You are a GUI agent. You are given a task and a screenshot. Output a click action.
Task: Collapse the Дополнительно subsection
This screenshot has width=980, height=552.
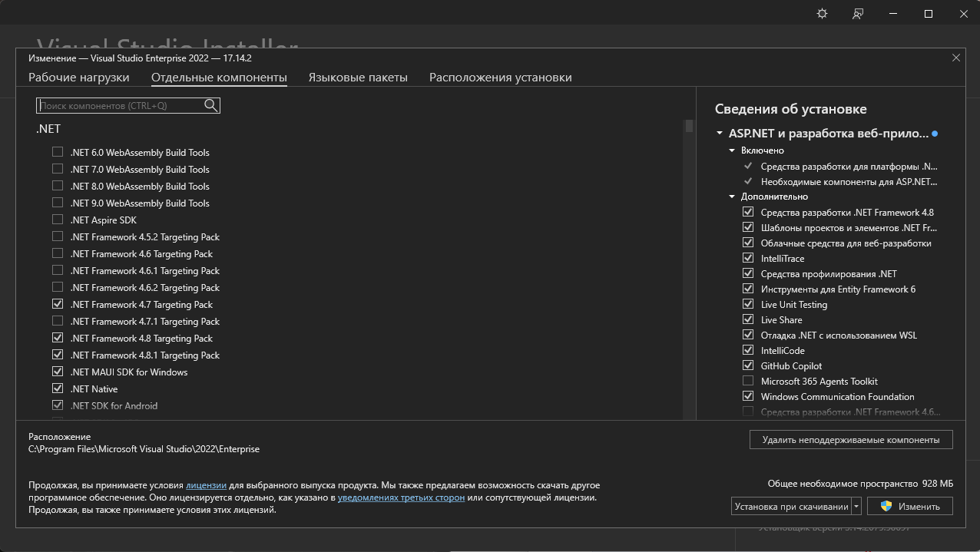(733, 197)
